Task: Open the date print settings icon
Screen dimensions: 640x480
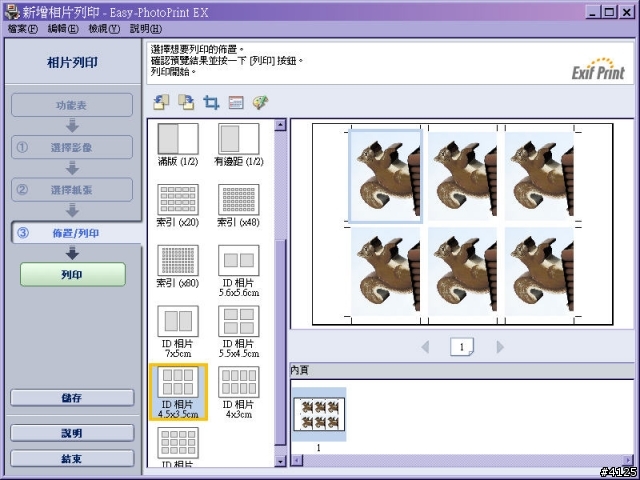Action: click(x=236, y=102)
